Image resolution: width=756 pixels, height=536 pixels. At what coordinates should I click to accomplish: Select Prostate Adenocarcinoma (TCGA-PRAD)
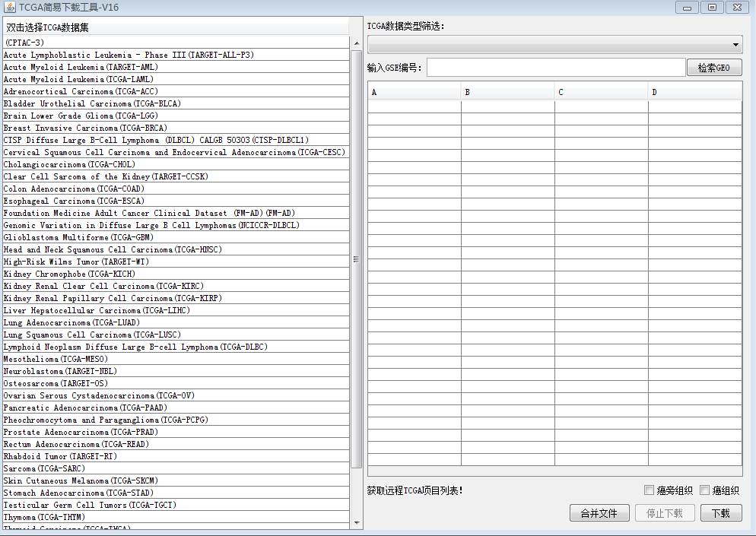pos(176,432)
